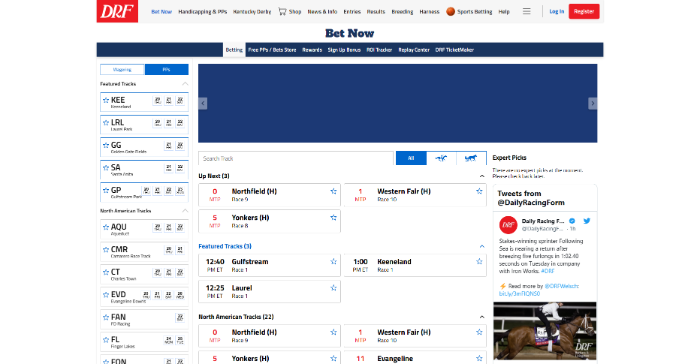Open the Results menu
The width and height of the screenshot is (700, 364).
(376, 12)
